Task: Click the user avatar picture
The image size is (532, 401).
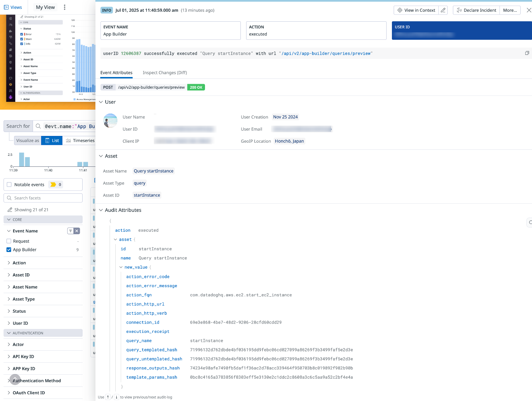Action: 110,121
